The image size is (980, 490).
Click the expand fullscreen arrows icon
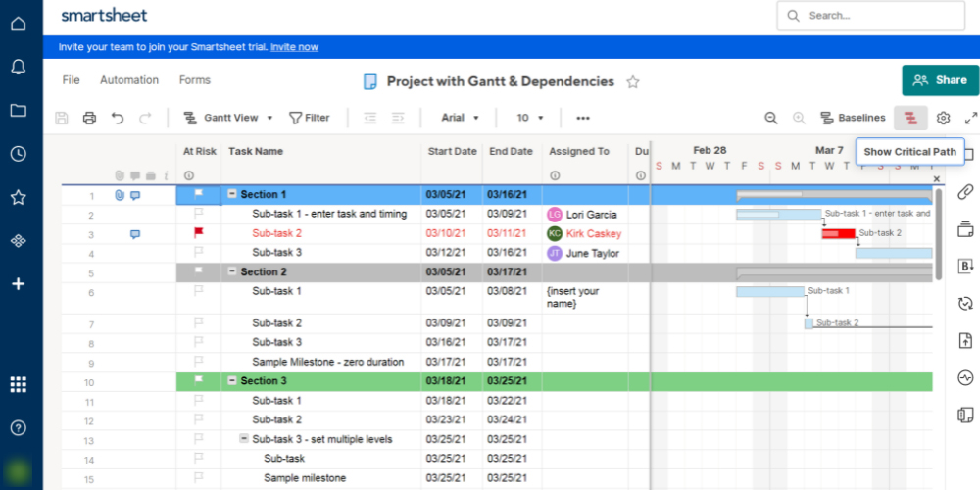tap(971, 118)
